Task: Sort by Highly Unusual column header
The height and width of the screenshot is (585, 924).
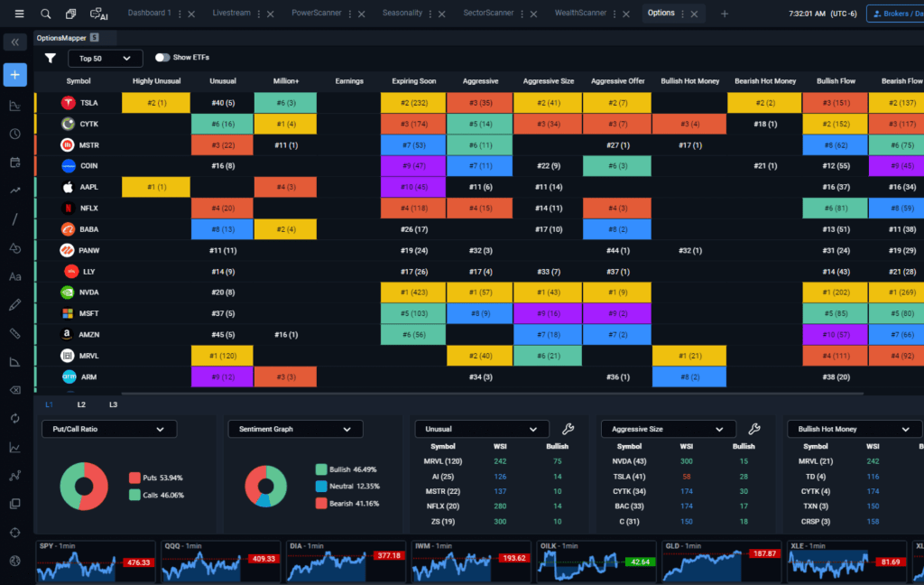Action: click(x=156, y=81)
